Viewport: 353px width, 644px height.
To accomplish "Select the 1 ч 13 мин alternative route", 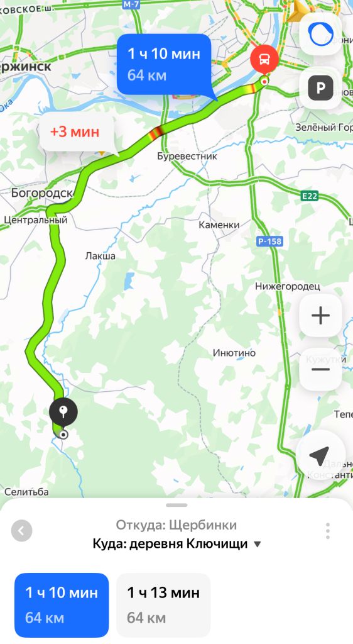I will click(163, 605).
